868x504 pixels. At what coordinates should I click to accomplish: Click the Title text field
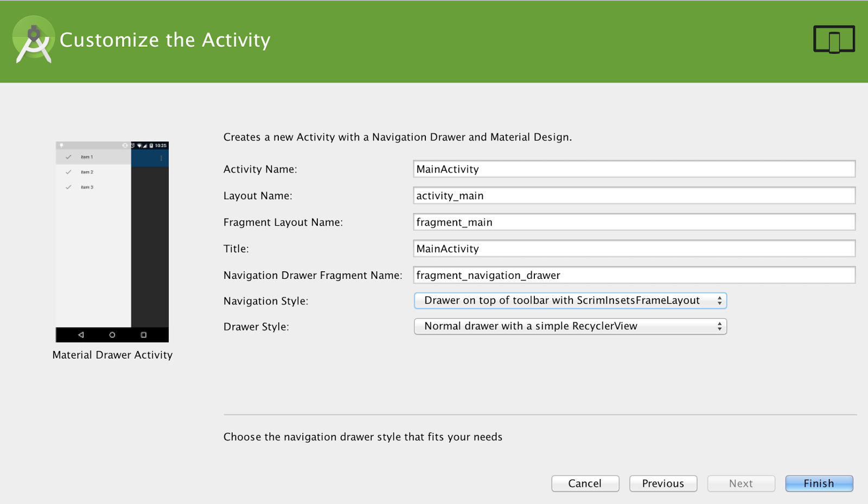tap(634, 249)
